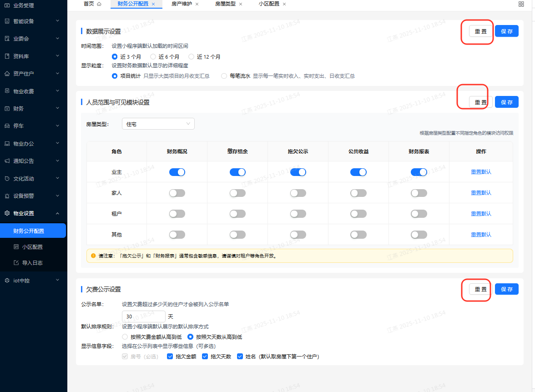The image size is (535, 392).
Task: Enable the 租户 拖欠公示 toggle
Action: 298,213
